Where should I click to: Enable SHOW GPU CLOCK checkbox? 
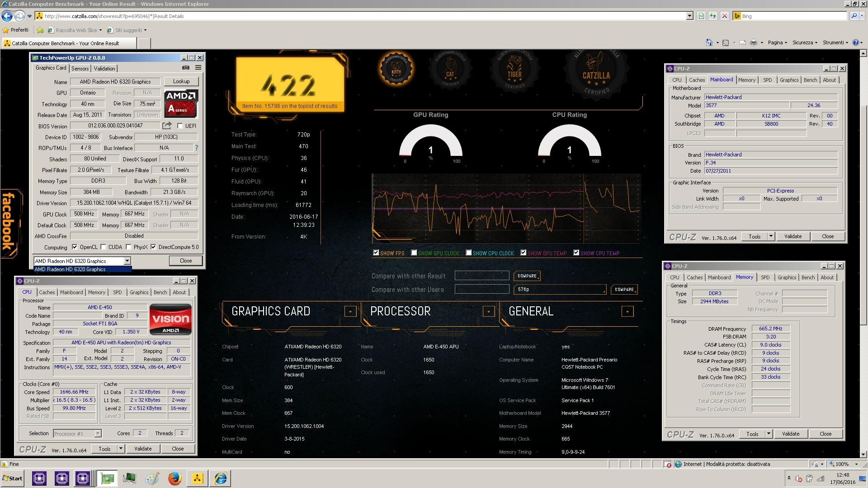[x=414, y=253]
